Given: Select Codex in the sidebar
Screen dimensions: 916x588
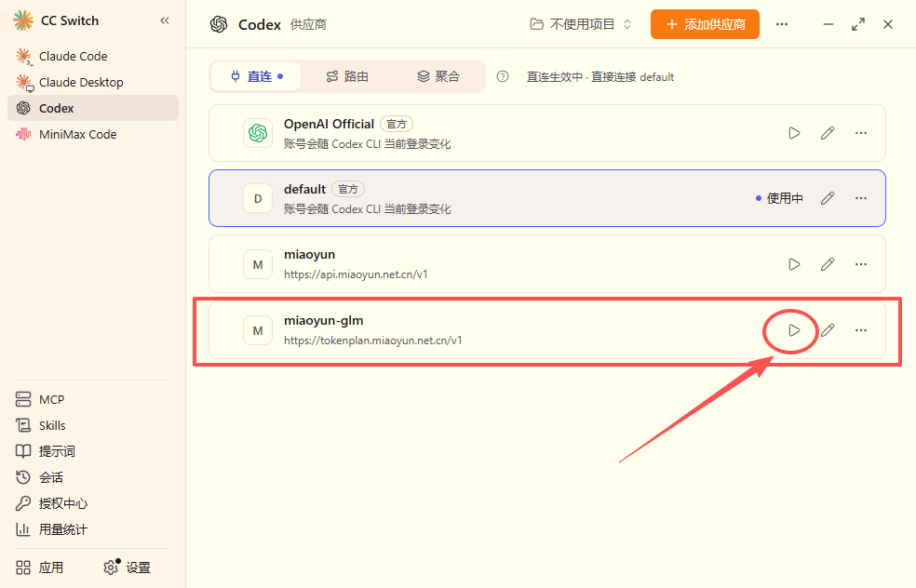Looking at the screenshot, I should click(93, 108).
